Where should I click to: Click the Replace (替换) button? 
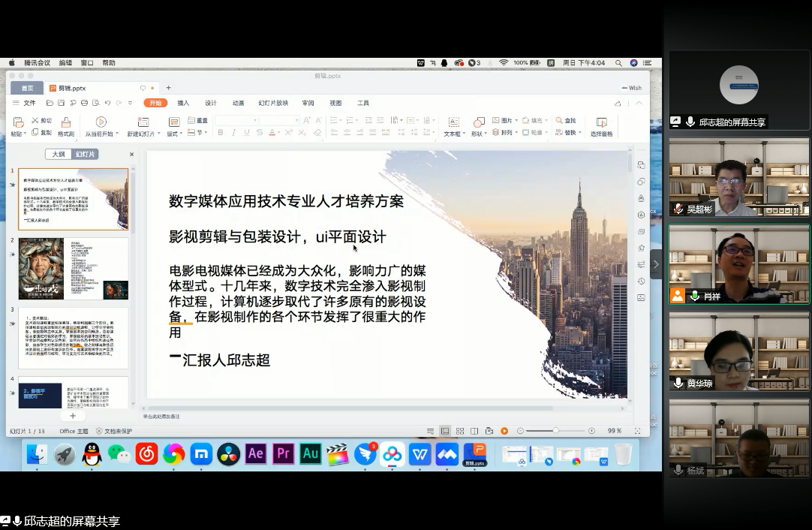[570, 133]
